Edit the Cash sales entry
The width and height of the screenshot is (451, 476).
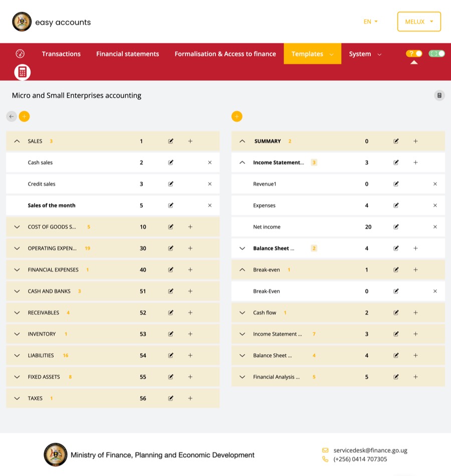[x=171, y=163]
